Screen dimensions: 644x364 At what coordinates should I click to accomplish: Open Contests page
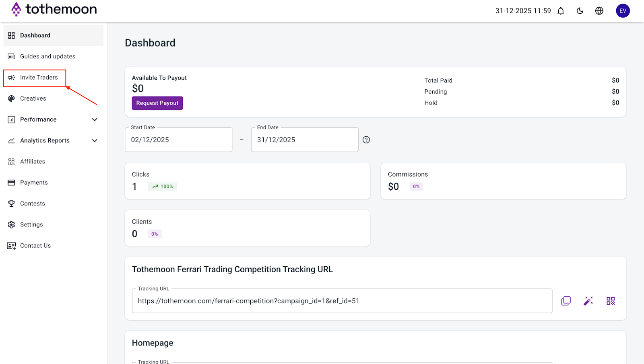(54, 204)
